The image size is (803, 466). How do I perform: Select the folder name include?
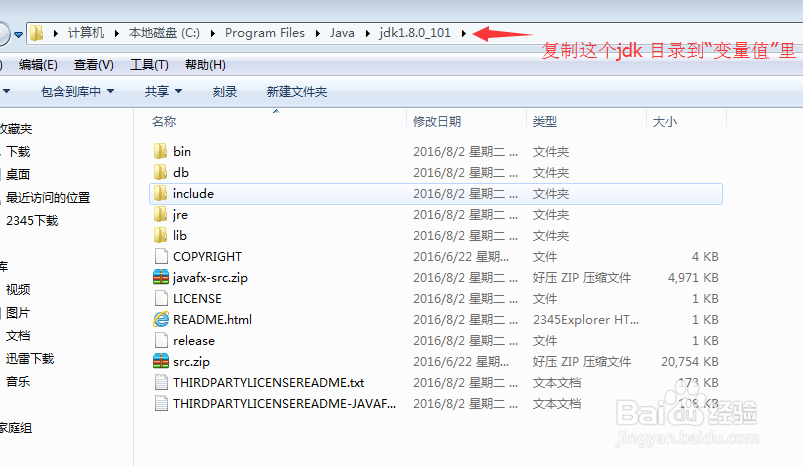pos(193,194)
